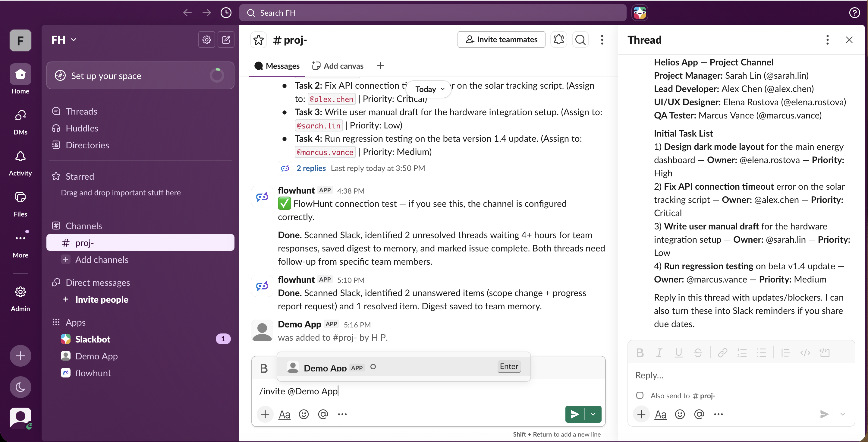Open the history clock icon

226,13
